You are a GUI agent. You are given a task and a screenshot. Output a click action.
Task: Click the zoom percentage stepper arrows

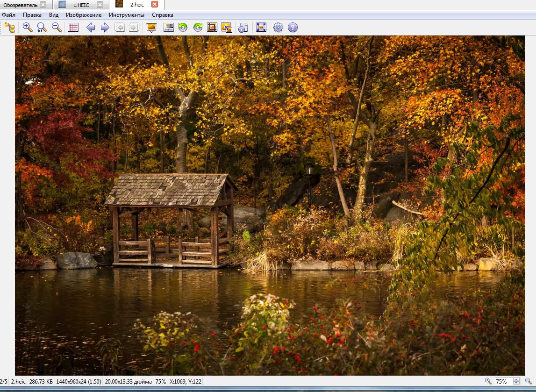point(516,381)
